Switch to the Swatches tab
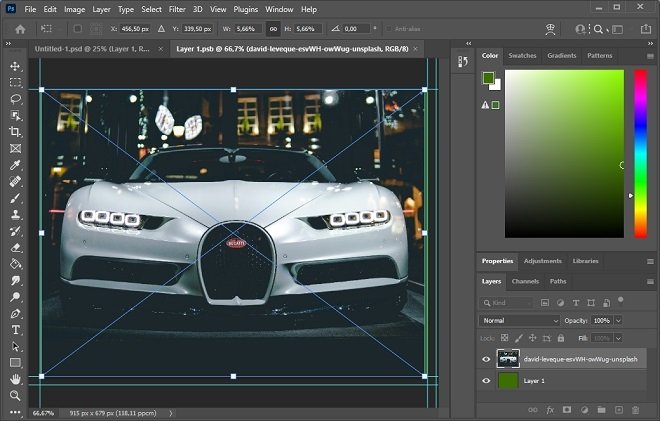Viewport: 660px width, 421px height. click(x=522, y=56)
